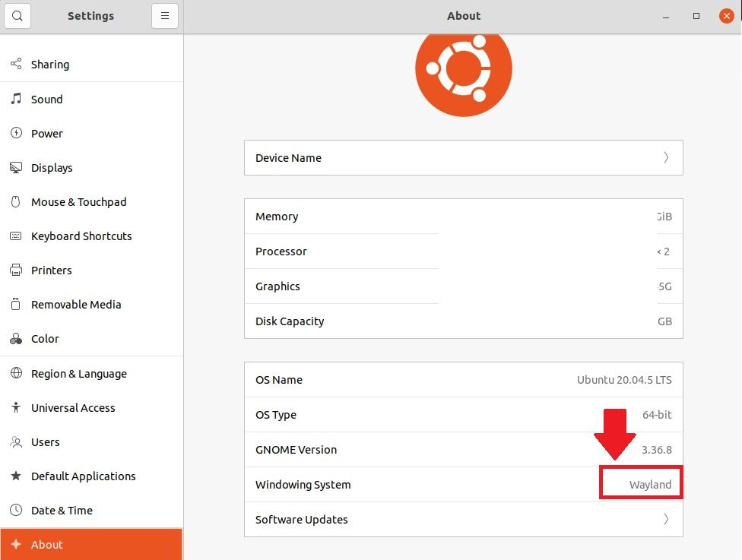Click the 64-bit value
The width and height of the screenshot is (742, 560).
[657, 415]
